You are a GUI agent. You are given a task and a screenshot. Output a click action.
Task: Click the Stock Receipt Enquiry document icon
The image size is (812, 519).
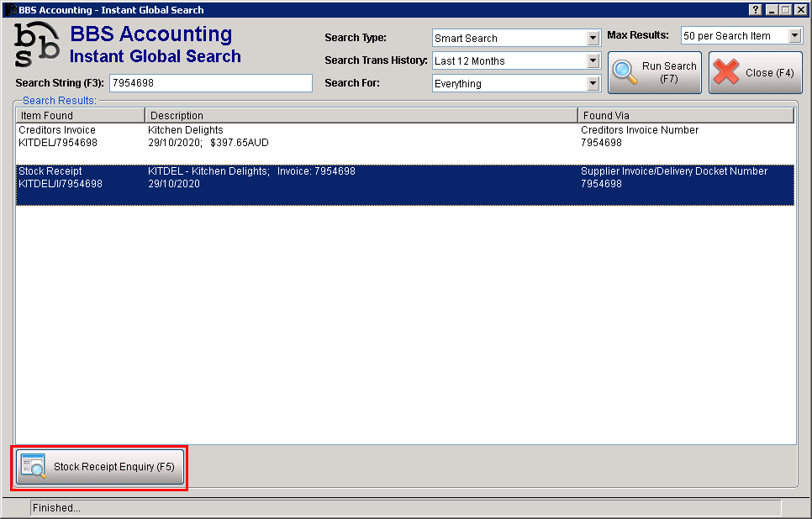pyautogui.click(x=34, y=467)
